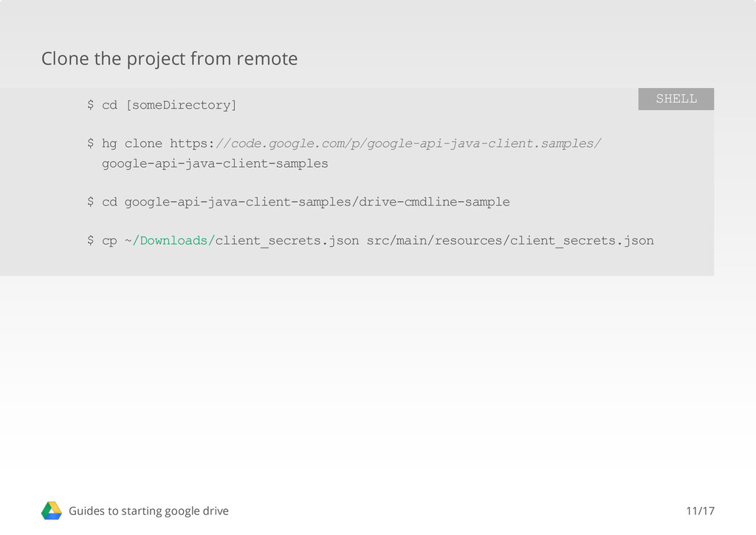Click the src/main/resources/client_secrets.json destination path
The width and height of the screenshot is (756, 535).
(510, 241)
